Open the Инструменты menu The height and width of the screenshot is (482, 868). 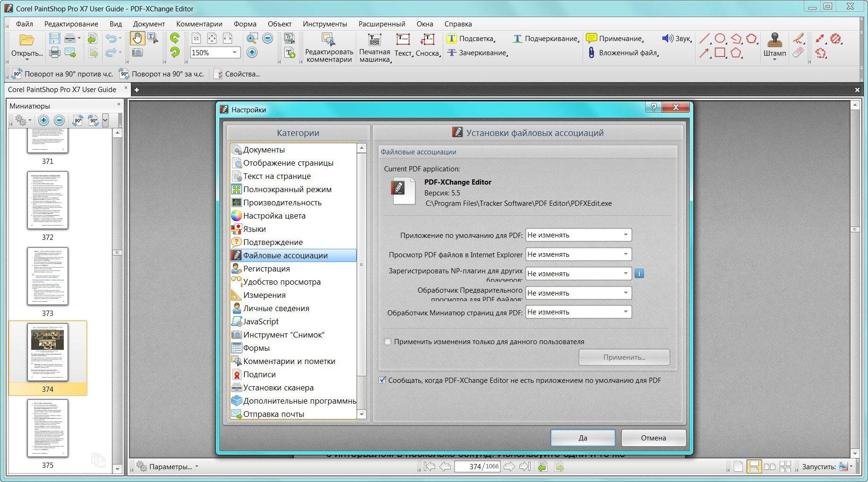325,24
